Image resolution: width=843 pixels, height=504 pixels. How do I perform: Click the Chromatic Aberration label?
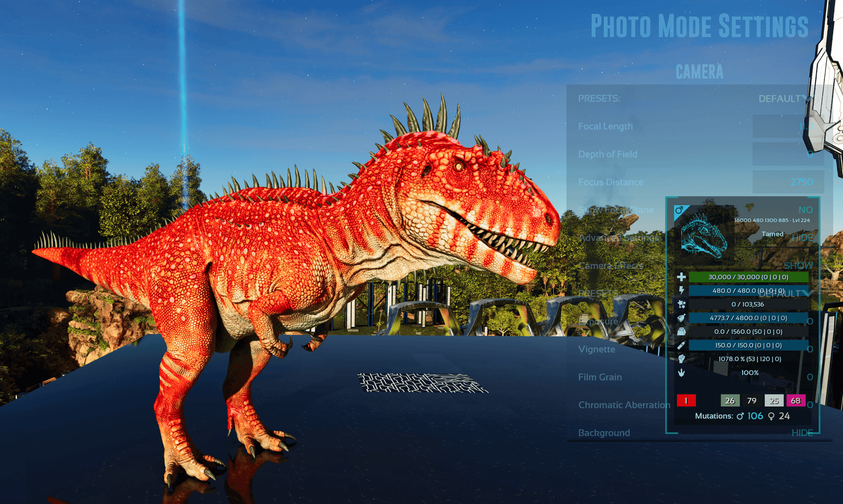624,405
